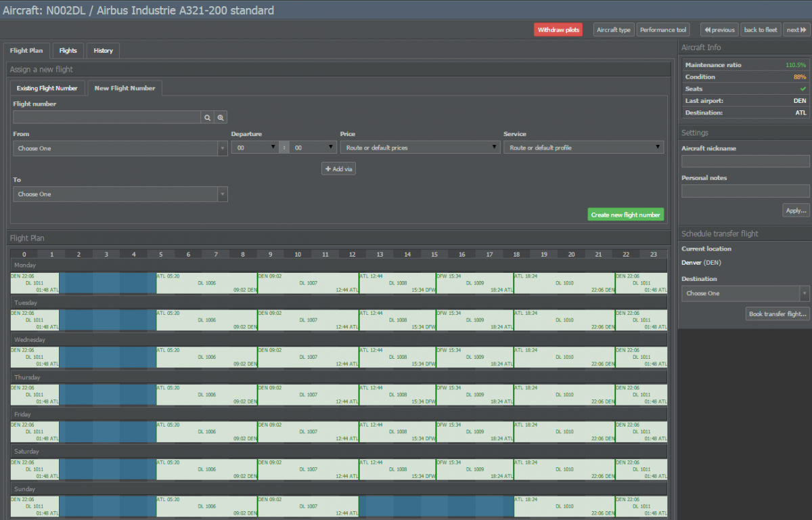Select Tuesday's DL 1006 flight block
The width and height of the screenshot is (812, 520).
[x=207, y=320]
